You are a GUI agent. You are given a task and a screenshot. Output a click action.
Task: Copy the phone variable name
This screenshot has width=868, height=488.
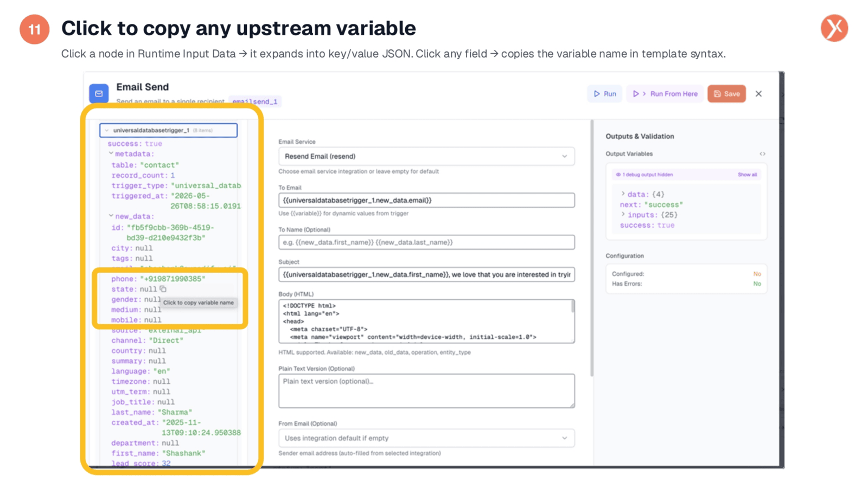coord(158,279)
